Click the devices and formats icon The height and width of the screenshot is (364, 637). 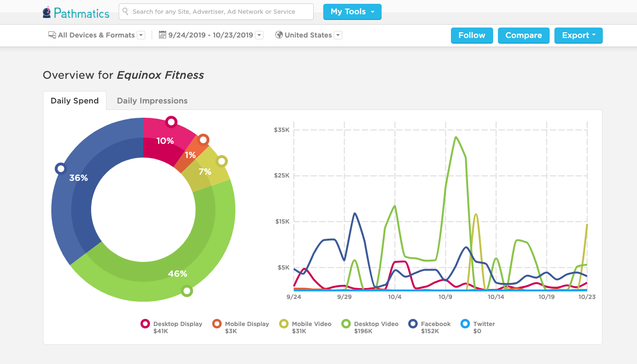52,35
